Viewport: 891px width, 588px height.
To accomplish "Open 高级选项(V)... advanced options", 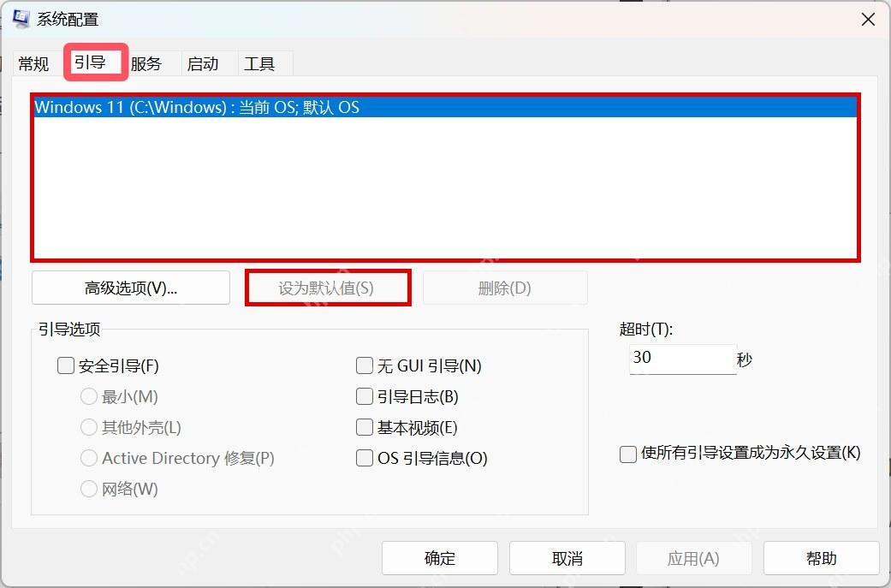I will 131,288.
